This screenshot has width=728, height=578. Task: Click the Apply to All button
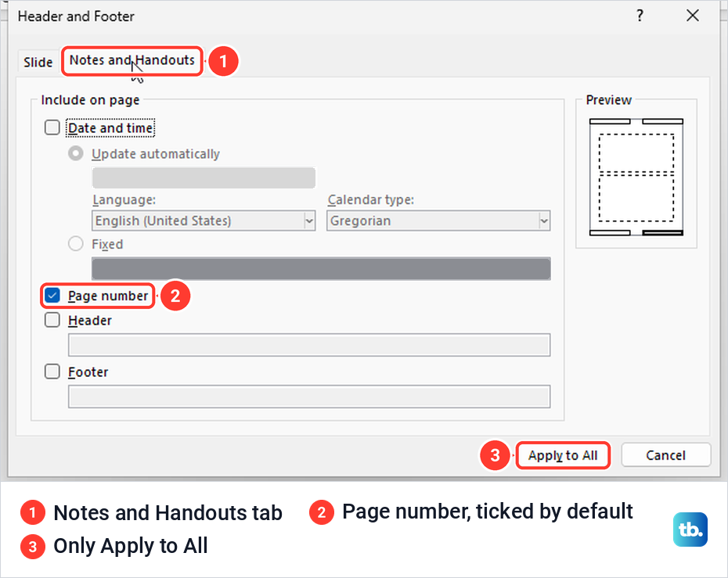click(563, 455)
